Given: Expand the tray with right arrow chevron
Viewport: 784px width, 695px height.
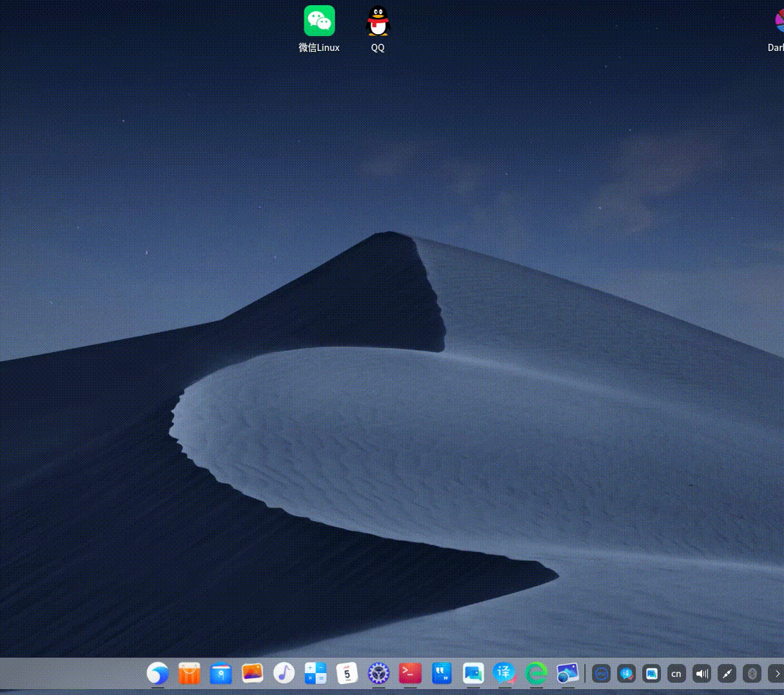Looking at the screenshot, I should pos(776,674).
